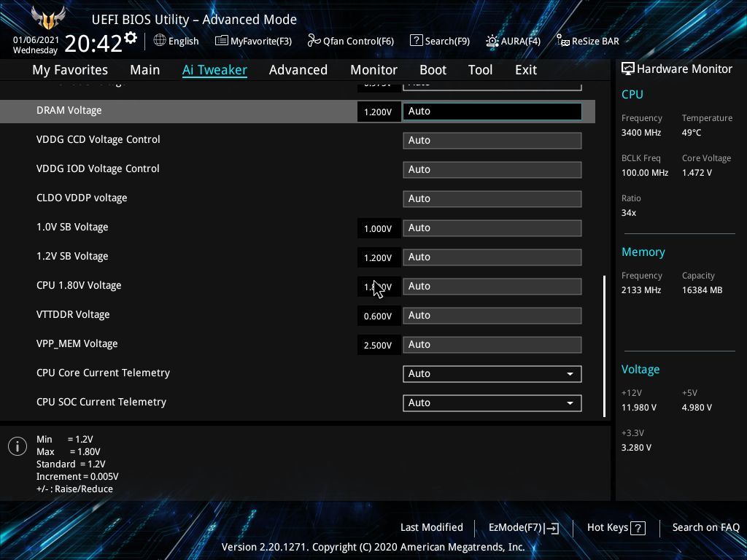Click the 49°C CPU temperature value
Viewport: 747px width, 560px height.
(x=692, y=133)
